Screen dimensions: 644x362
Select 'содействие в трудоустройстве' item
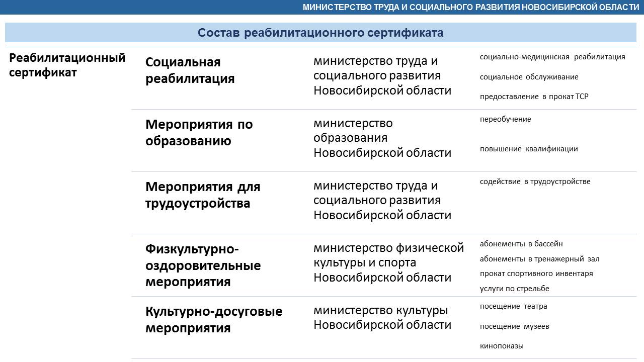coord(535,182)
